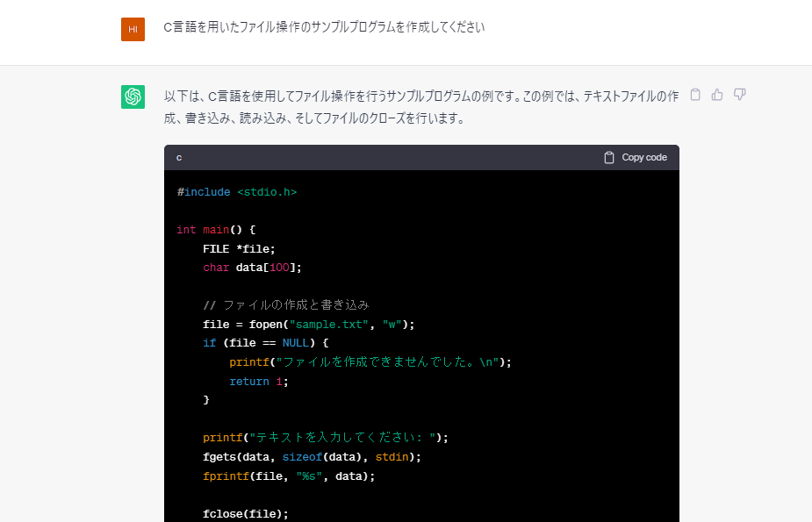The width and height of the screenshot is (812, 522).
Task: Click the orange HI user avatar
Action: point(133,29)
